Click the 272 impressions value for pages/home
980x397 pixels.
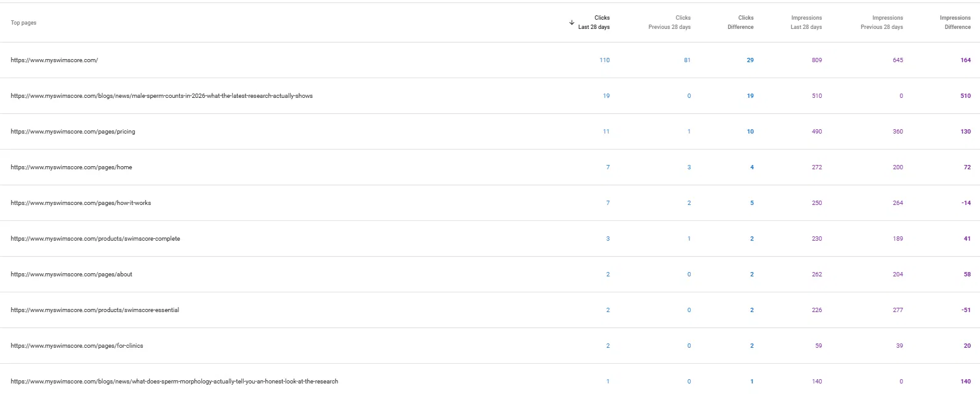[817, 167]
